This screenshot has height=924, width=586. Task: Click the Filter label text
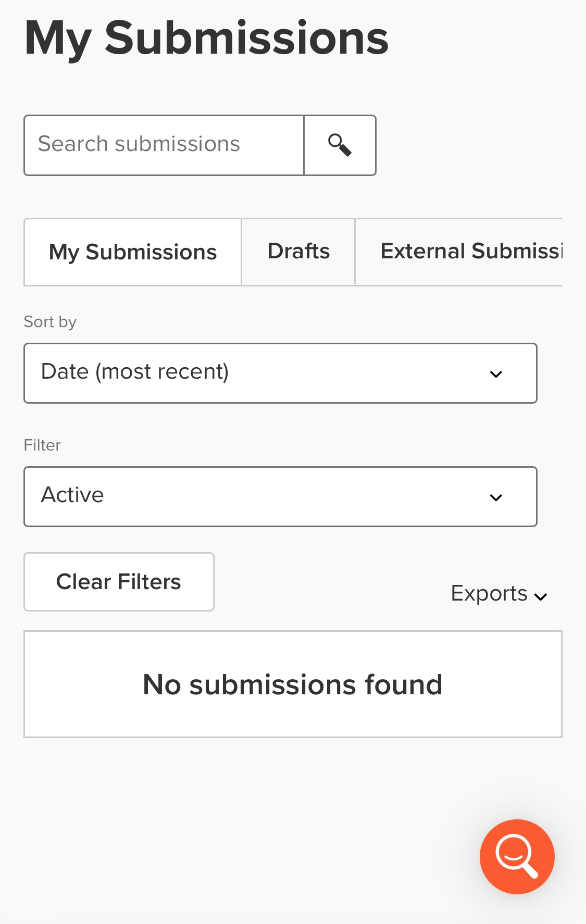tap(42, 445)
